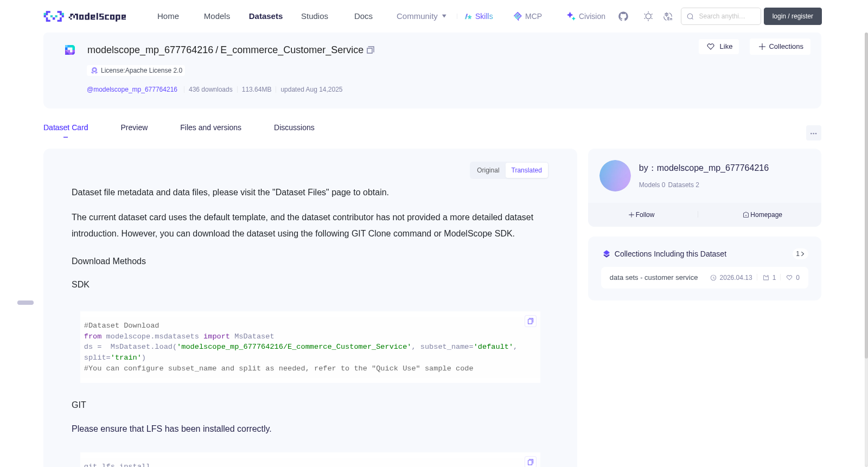The image size is (868, 467).
Task: Go to Home in navigation
Action: (x=168, y=16)
